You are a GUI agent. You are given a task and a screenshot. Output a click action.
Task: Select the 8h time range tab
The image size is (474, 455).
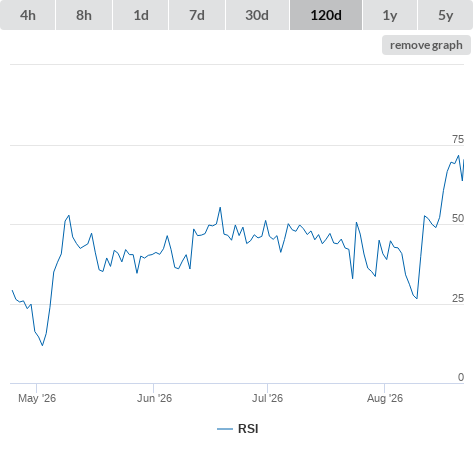pyautogui.click(x=84, y=15)
